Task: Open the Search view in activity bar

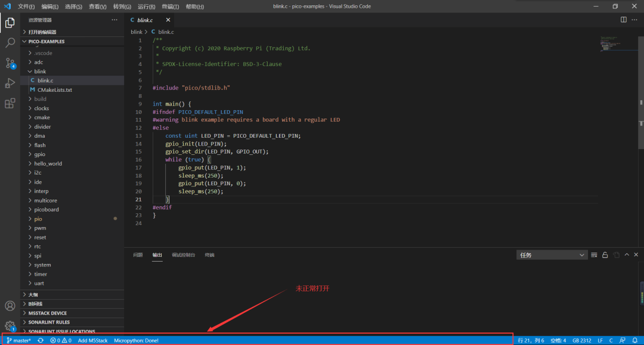Action: point(10,43)
